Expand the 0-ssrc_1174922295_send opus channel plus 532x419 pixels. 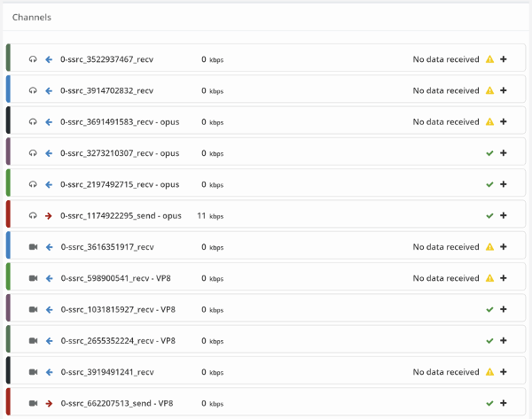[504, 215]
